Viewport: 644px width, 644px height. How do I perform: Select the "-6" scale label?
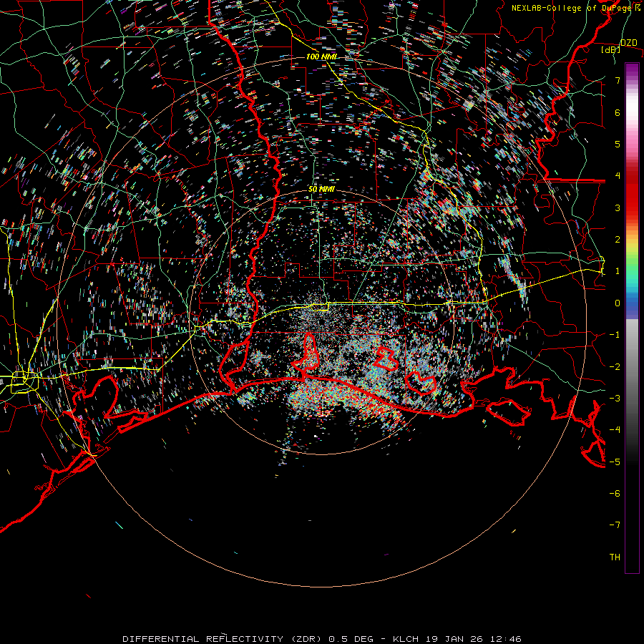(615, 494)
